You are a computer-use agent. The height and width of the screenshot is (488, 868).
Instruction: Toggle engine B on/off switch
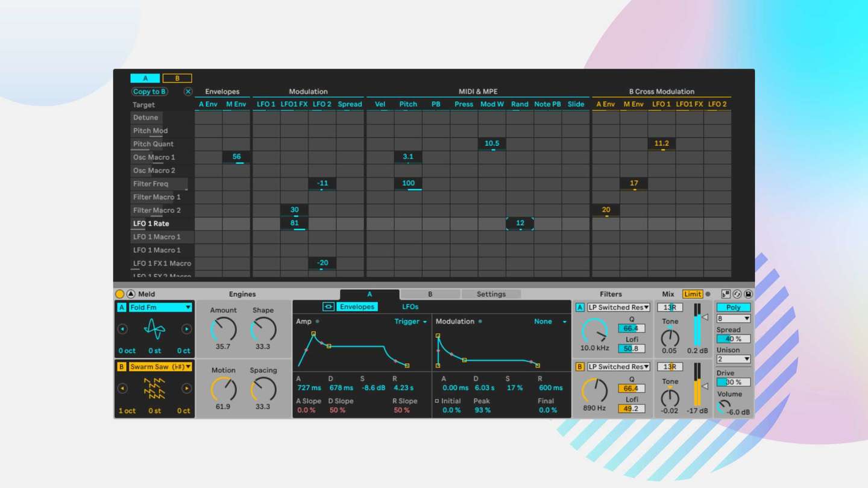click(122, 367)
